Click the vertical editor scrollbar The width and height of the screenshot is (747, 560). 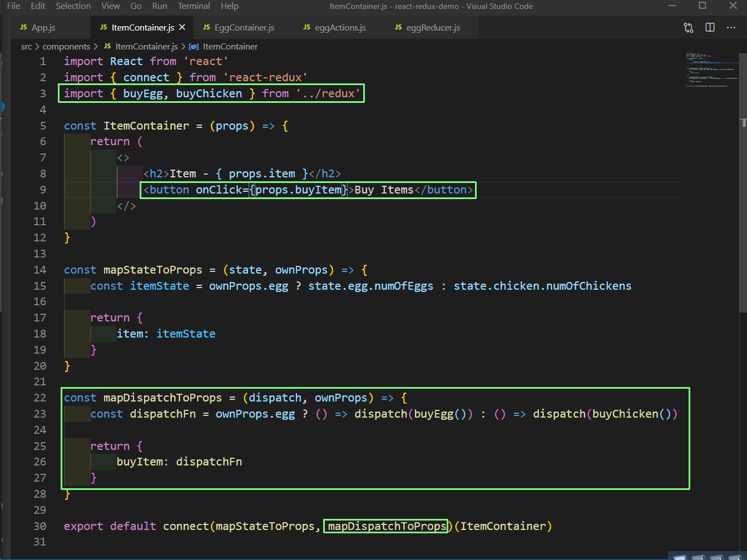[743, 184]
